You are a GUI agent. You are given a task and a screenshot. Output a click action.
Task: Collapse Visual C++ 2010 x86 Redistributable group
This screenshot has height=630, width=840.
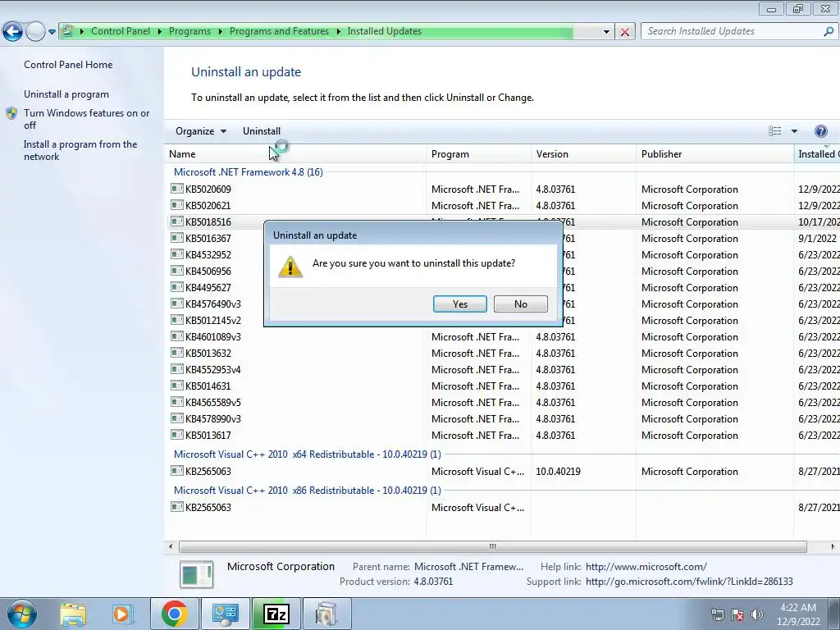pos(307,491)
